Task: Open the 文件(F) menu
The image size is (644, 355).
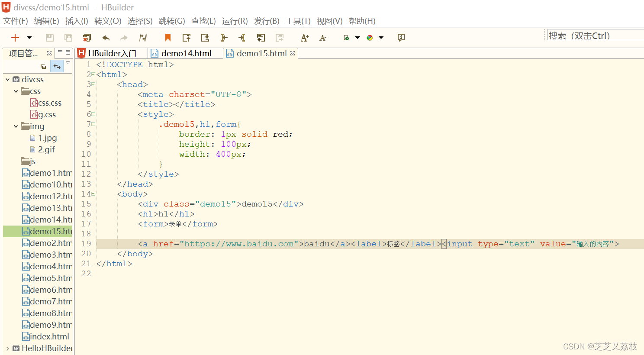Action: click(x=16, y=21)
